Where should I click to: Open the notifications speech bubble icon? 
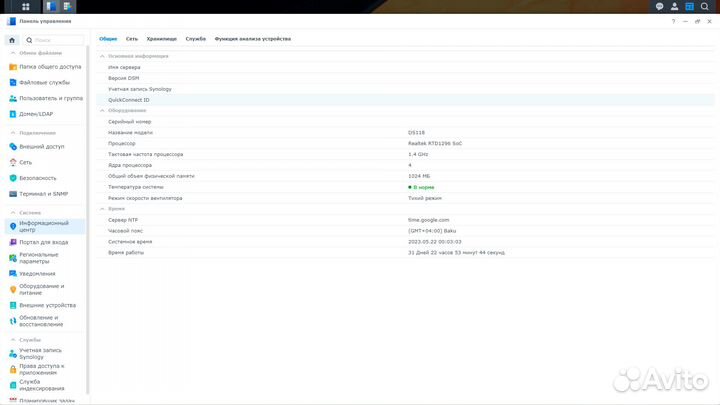pos(659,6)
